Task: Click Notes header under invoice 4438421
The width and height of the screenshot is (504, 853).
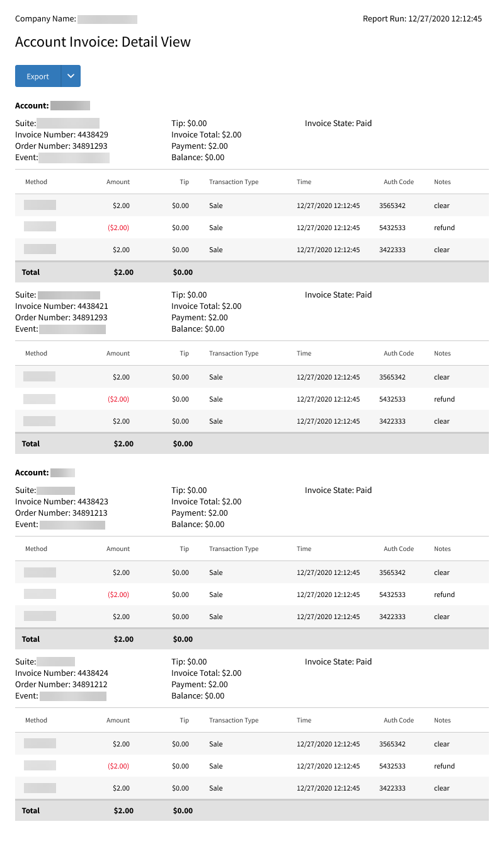Action: pos(442,354)
